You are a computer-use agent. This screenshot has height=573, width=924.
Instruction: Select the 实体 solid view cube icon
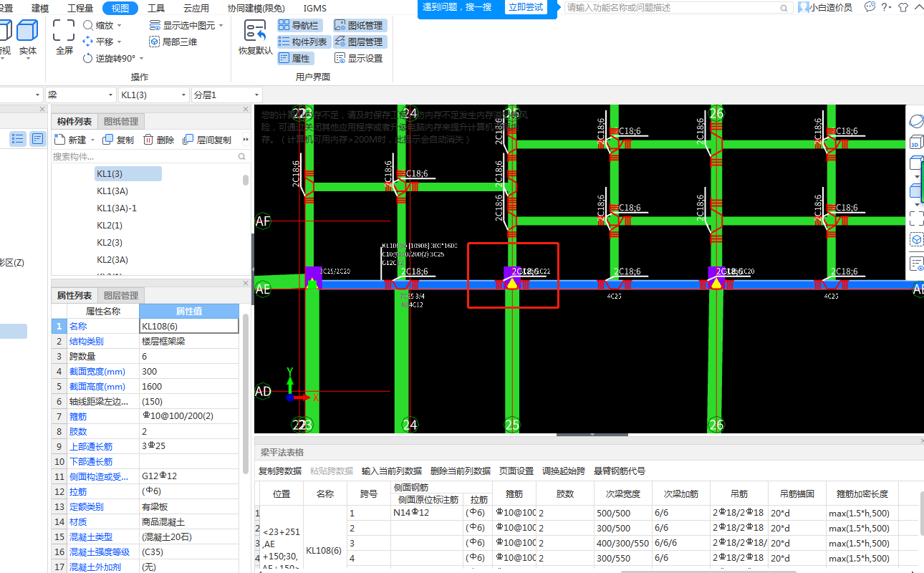click(28, 31)
